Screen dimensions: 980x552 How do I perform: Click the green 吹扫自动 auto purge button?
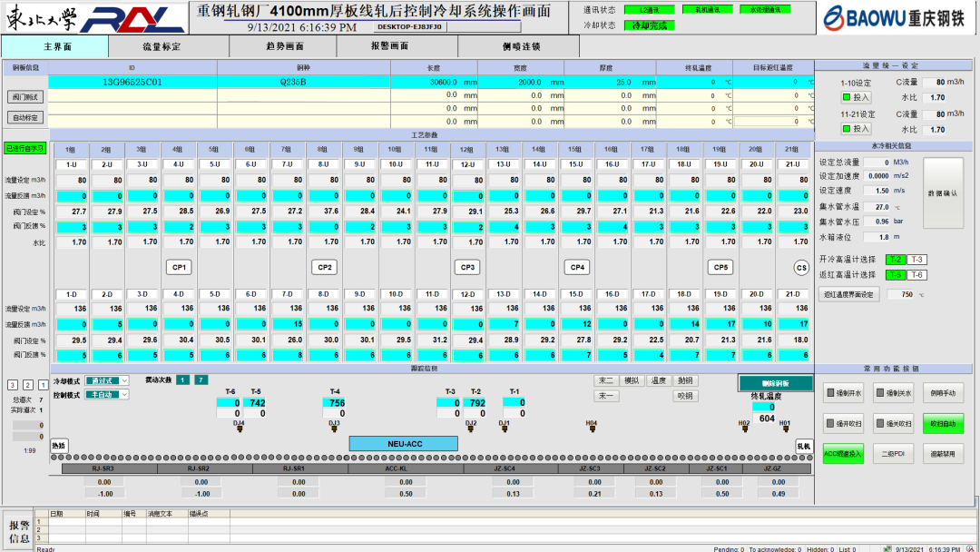943,424
